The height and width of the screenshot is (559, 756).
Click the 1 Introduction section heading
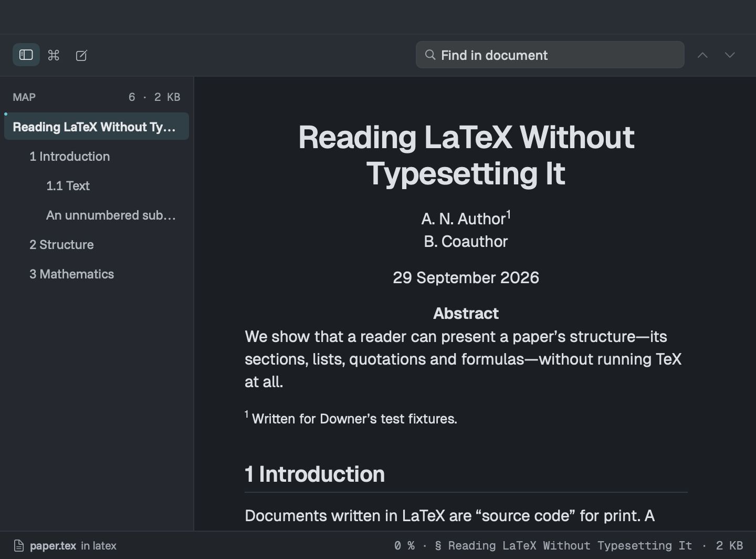pyautogui.click(x=314, y=474)
